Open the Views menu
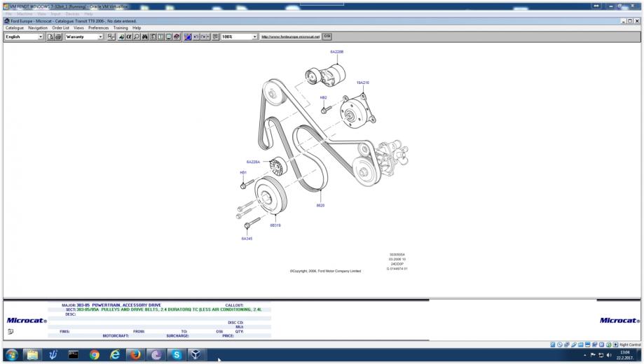 (x=78, y=28)
